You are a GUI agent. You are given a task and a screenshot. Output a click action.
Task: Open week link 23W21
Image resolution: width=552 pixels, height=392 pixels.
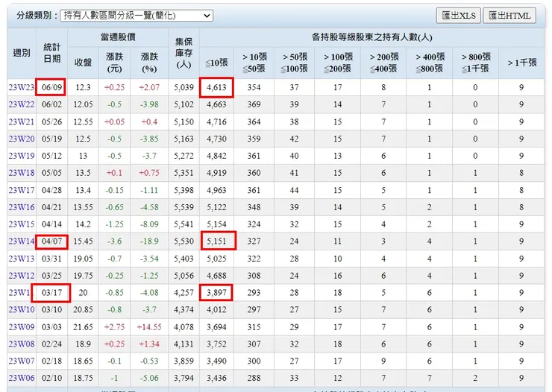[22, 121]
